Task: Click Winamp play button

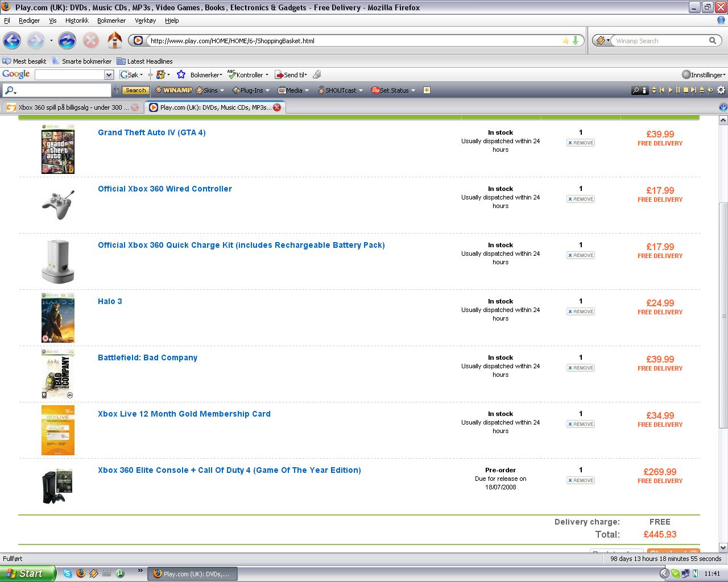Action: (x=670, y=90)
